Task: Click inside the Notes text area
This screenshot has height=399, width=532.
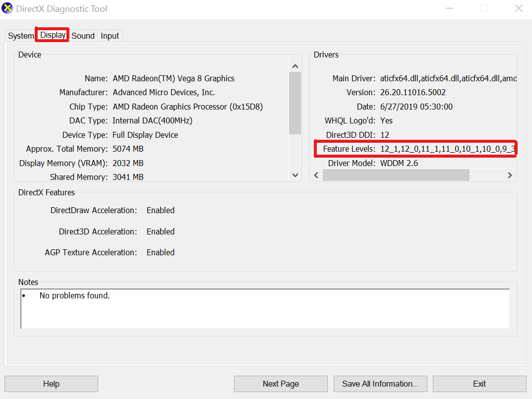Action: coord(264,307)
